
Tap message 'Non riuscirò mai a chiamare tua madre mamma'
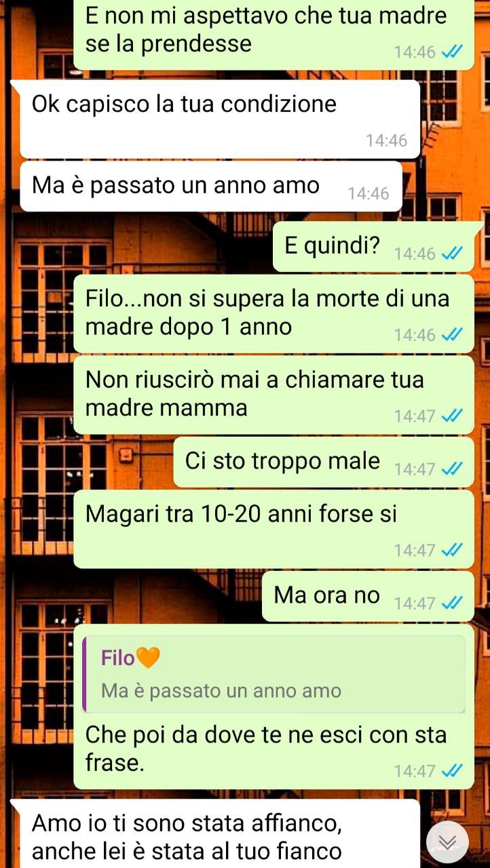pyautogui.click(x=274, y=395)
